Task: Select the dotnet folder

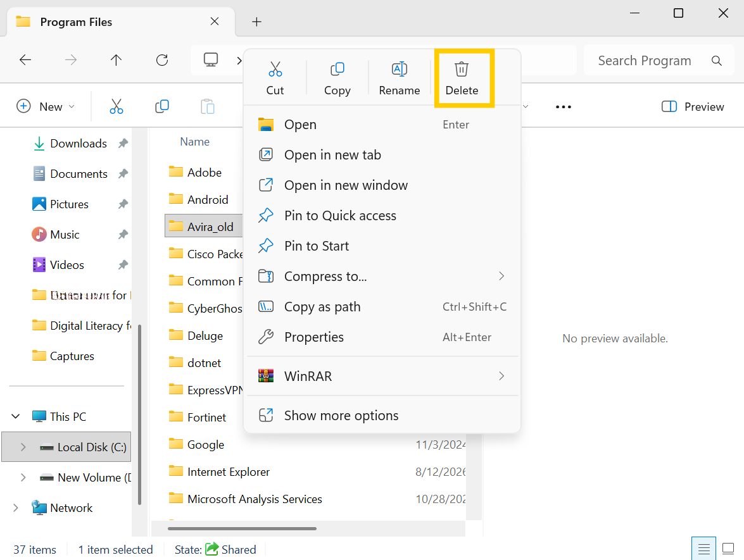Action: coord(195,363)
